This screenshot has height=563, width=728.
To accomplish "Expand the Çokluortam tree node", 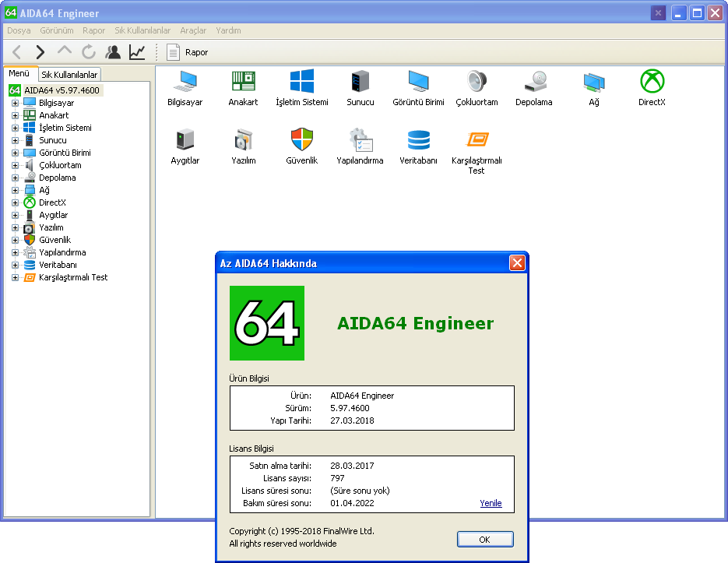I will coord(15,166).
